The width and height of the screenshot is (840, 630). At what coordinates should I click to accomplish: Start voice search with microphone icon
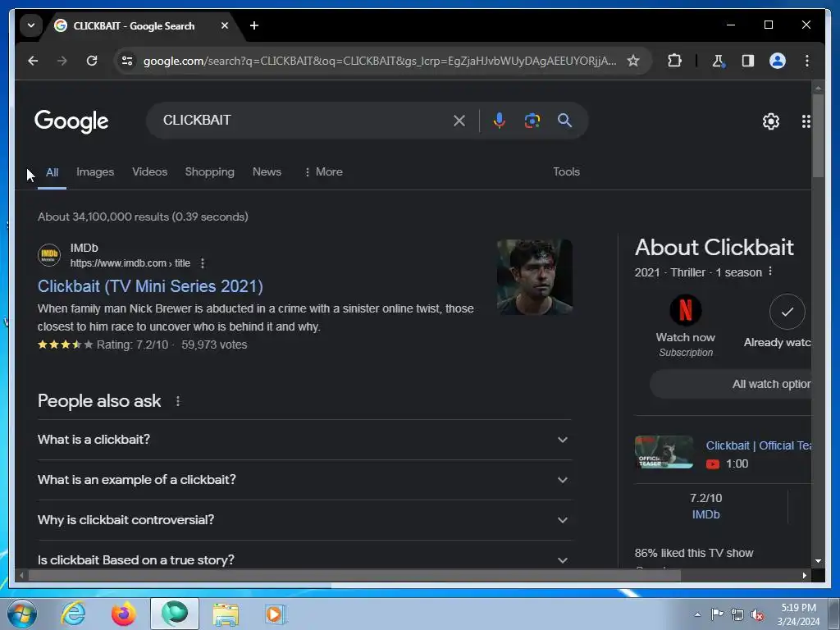(500, 121)
